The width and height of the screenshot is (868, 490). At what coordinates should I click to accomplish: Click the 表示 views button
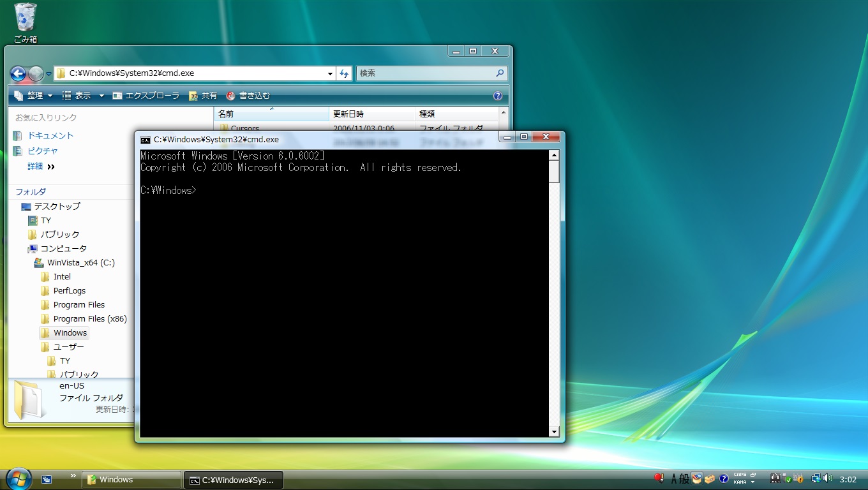pyautogui.click(x=77, y=96)
